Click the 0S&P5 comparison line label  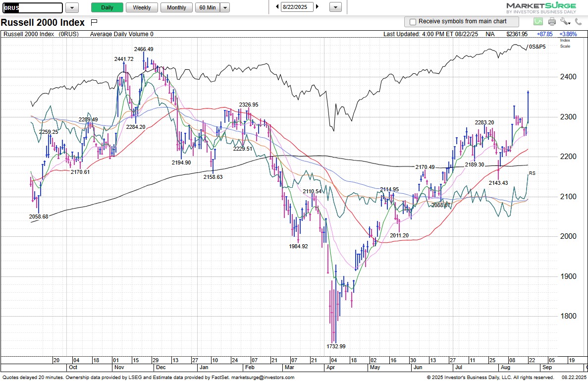pyautogui.click(x=537, y=47)
